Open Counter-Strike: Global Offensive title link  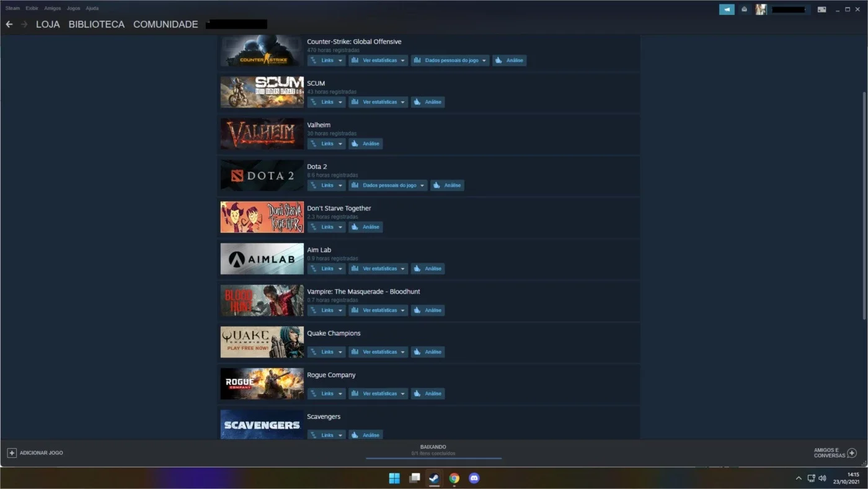point(354,42)
